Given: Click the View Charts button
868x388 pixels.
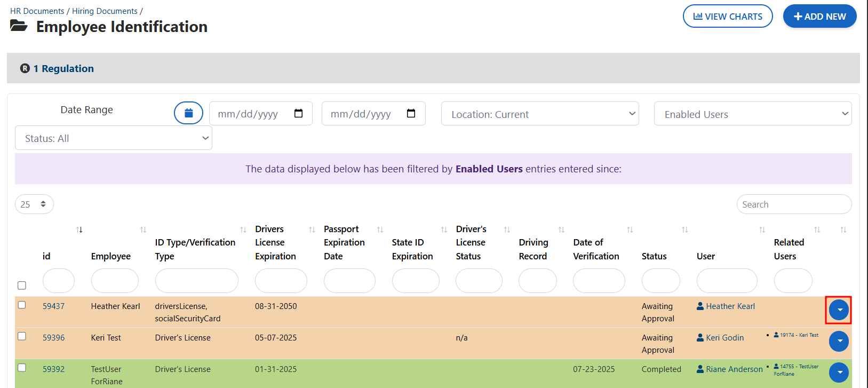Looking at the screenshot, I should click(x=727, y=17).
